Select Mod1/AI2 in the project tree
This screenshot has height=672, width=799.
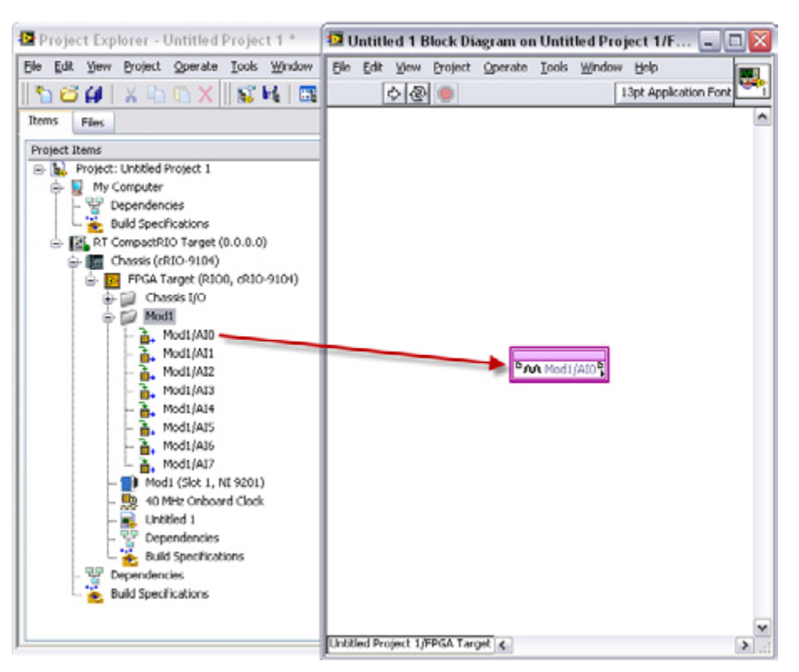[x=188, y=371]
